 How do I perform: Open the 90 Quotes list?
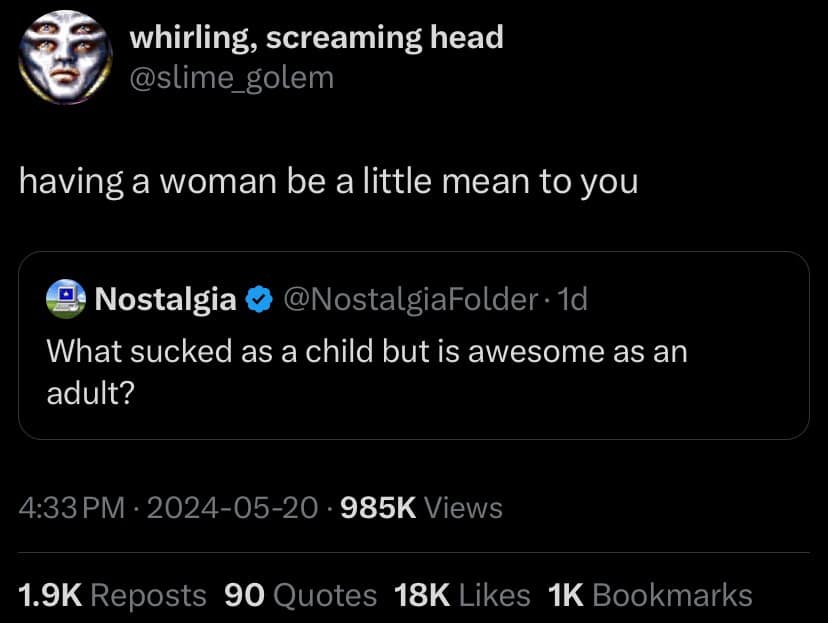coord(300,596)
